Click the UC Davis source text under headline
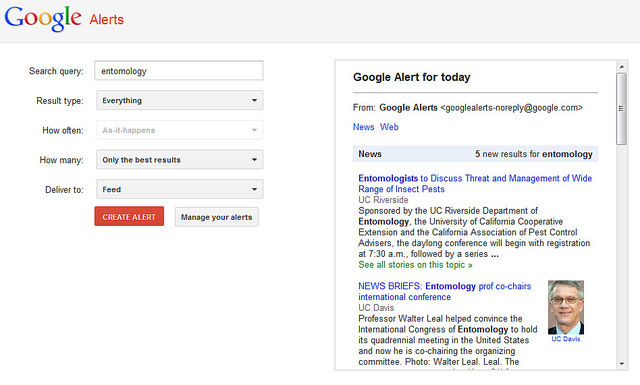The image size is (640, 385). (x=376, y=308)
